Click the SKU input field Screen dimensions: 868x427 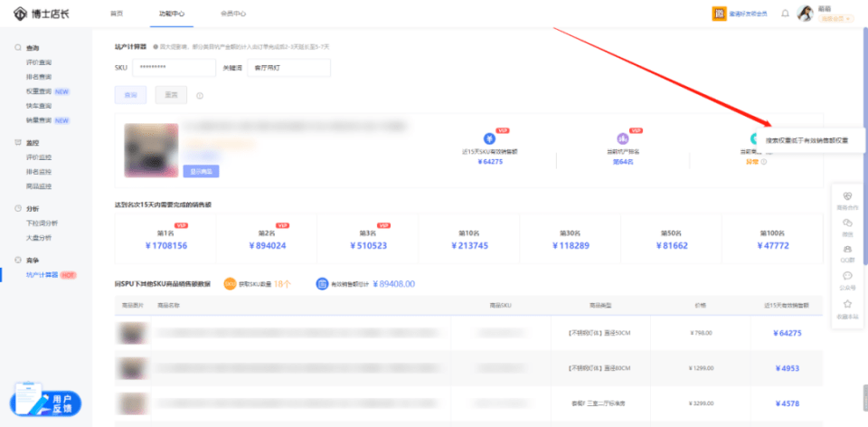tap(174, 68)
